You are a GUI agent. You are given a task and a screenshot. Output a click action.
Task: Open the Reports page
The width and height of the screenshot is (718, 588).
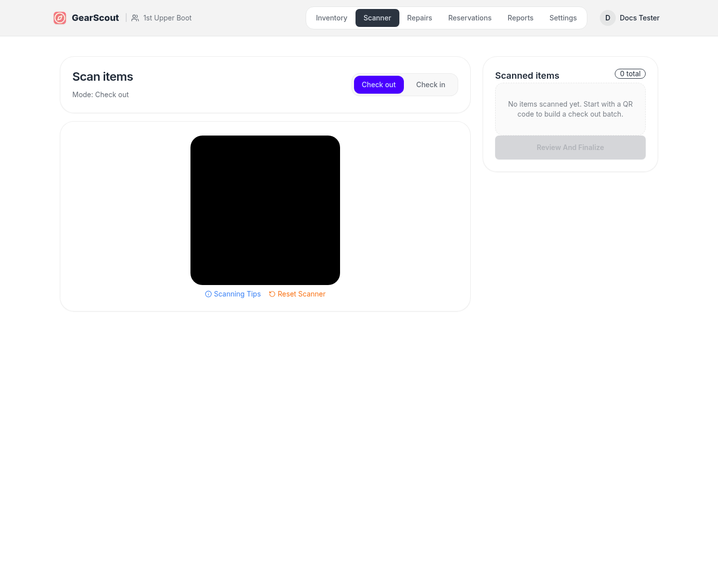coord(520,18)
